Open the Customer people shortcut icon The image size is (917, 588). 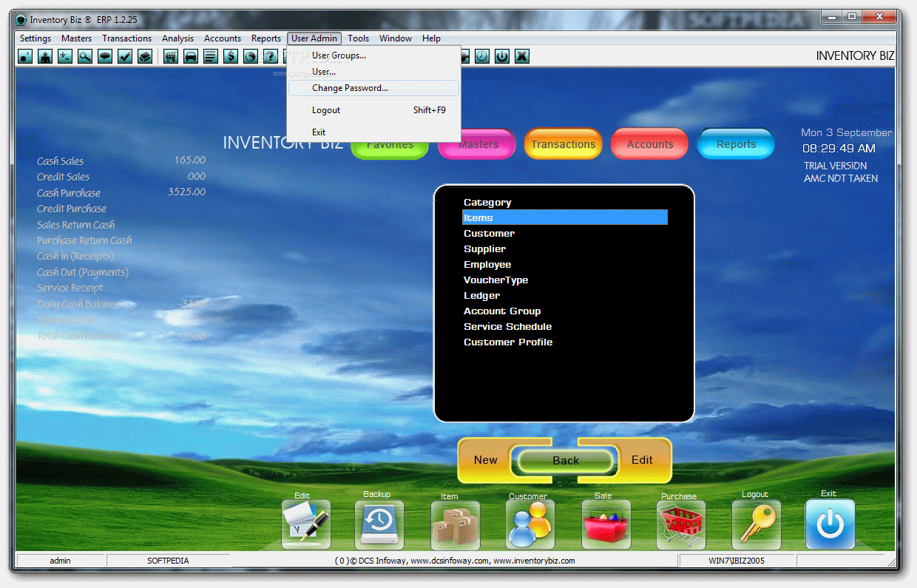point(530,524)
